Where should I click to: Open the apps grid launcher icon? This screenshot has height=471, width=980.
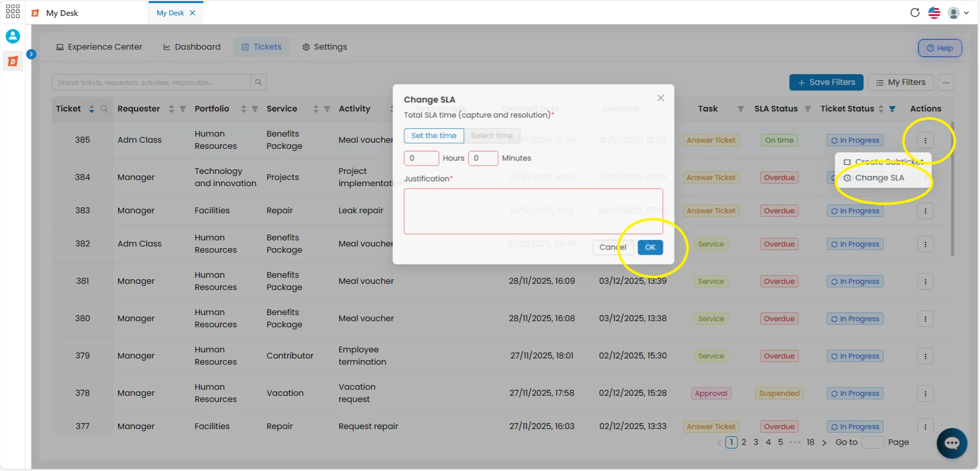12,12
